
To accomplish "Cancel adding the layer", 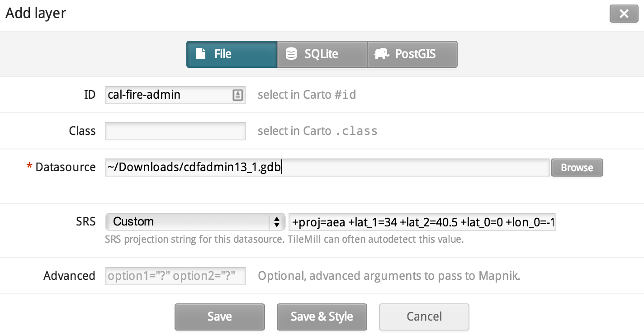I will click(x=424, y=317).
